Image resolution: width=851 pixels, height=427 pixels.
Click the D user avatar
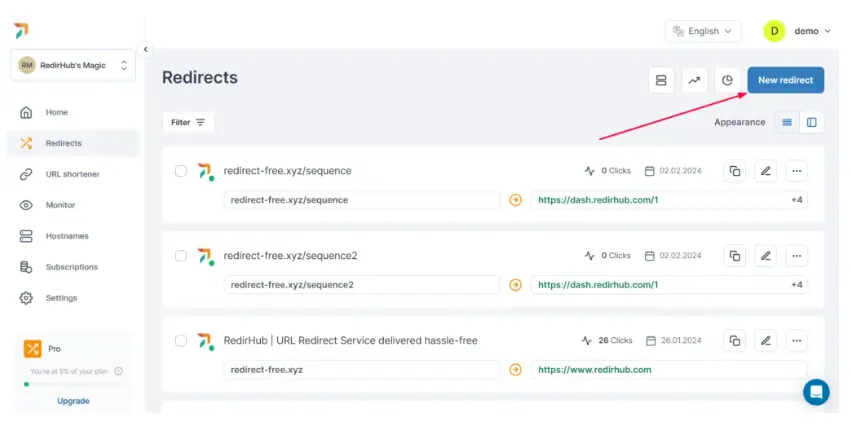[x=774, y=31]
